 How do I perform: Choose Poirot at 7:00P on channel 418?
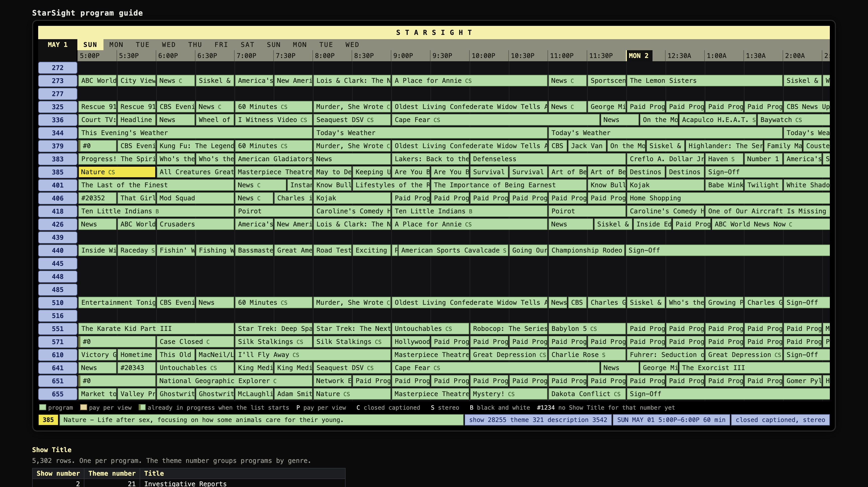click(x=274, y=211)
